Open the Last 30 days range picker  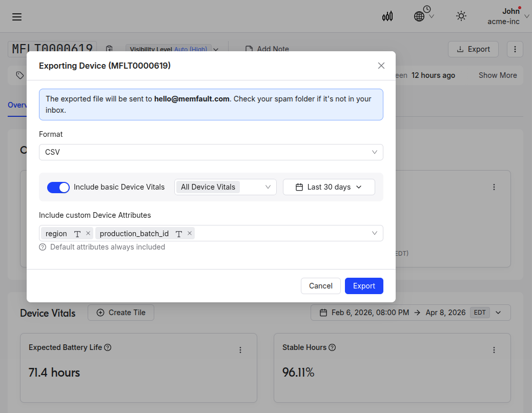(x=329, y=187)
